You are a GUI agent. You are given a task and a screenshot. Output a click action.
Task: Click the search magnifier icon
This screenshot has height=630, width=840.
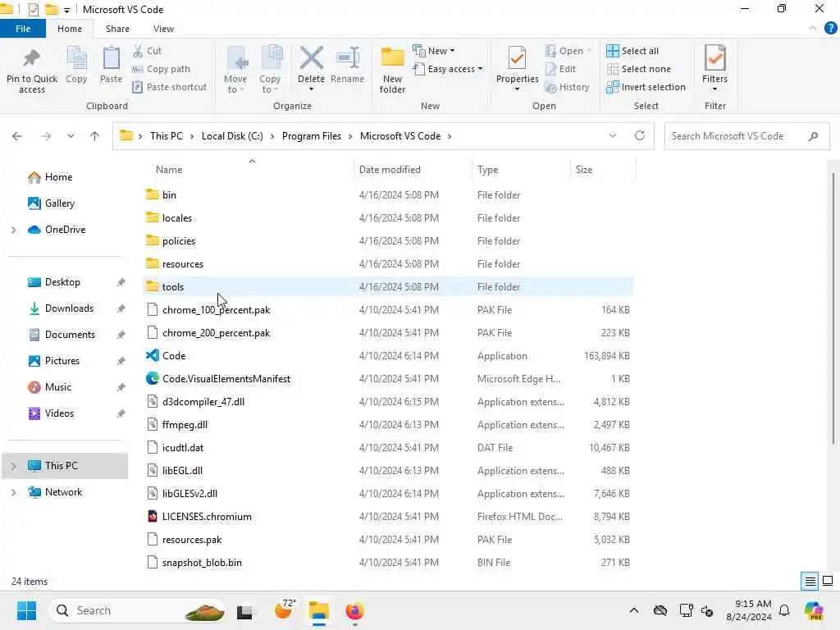click(x=813, y=136)
